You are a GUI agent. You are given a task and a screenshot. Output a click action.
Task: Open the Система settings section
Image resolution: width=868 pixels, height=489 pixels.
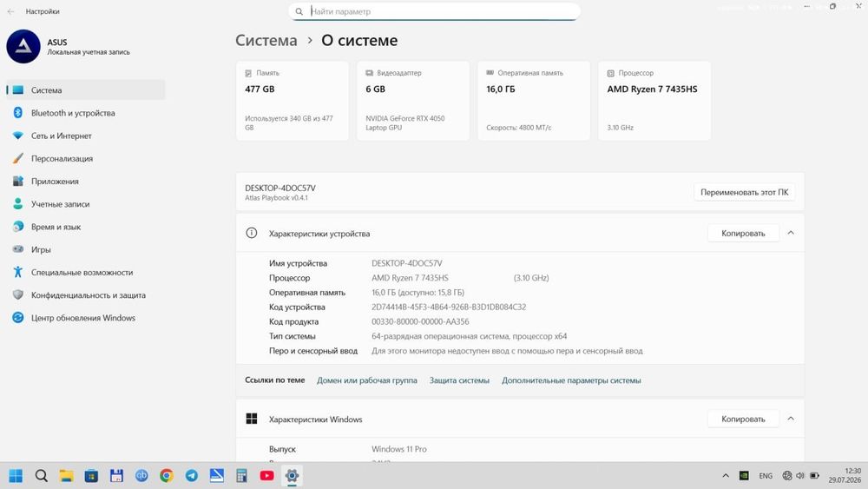86,89
